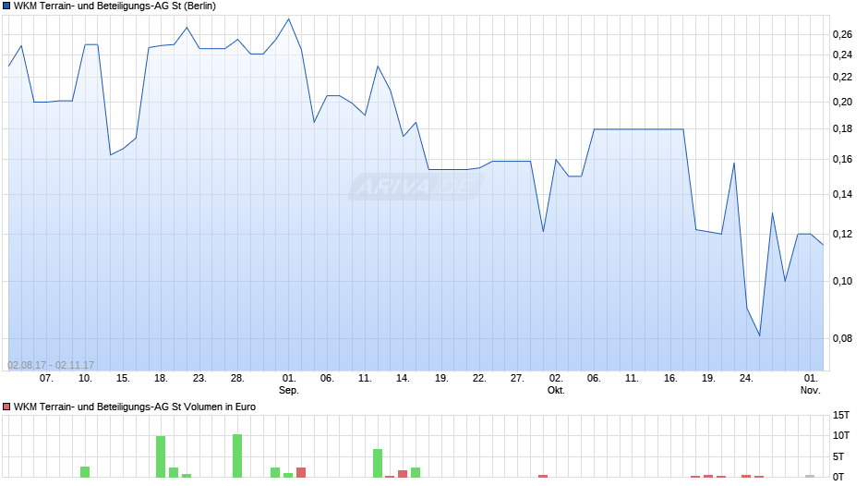
Task: Click the '07.' date axis label
Action: coord(46,379)
